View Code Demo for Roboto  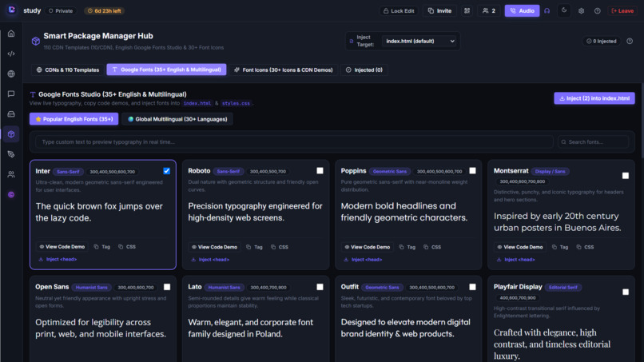click(x=214, y=247)
